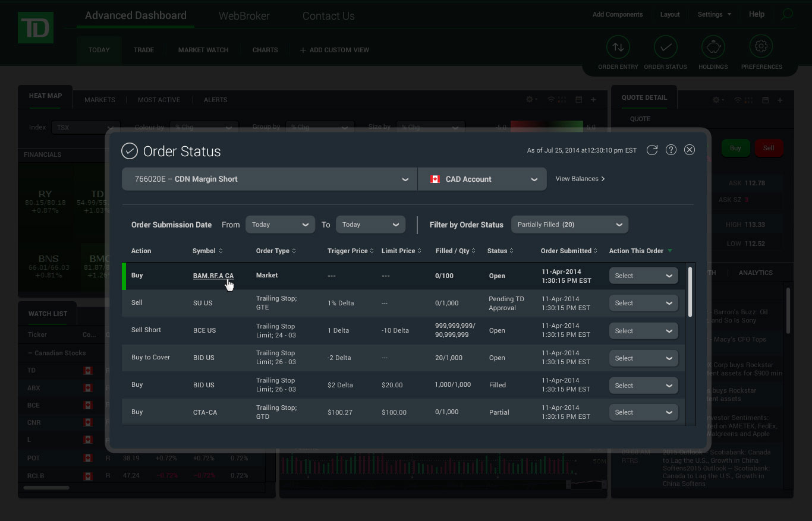
Task: Open the Alerts tab
Action: pyautogui.click(x=216, y=100)
